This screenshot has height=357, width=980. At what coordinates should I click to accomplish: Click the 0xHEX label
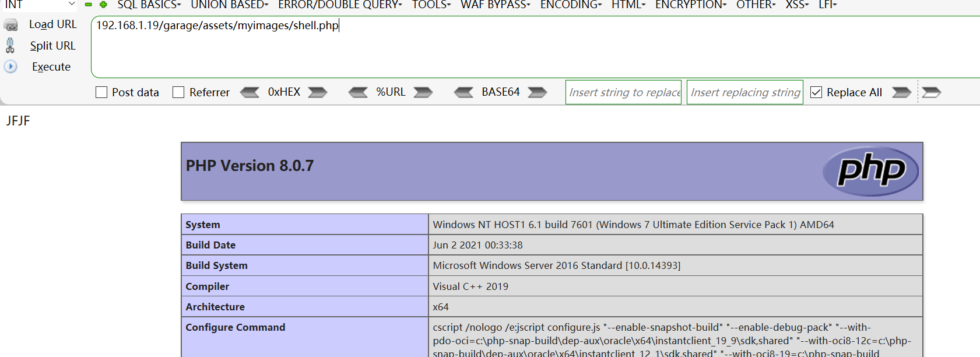tap(284, 92)
